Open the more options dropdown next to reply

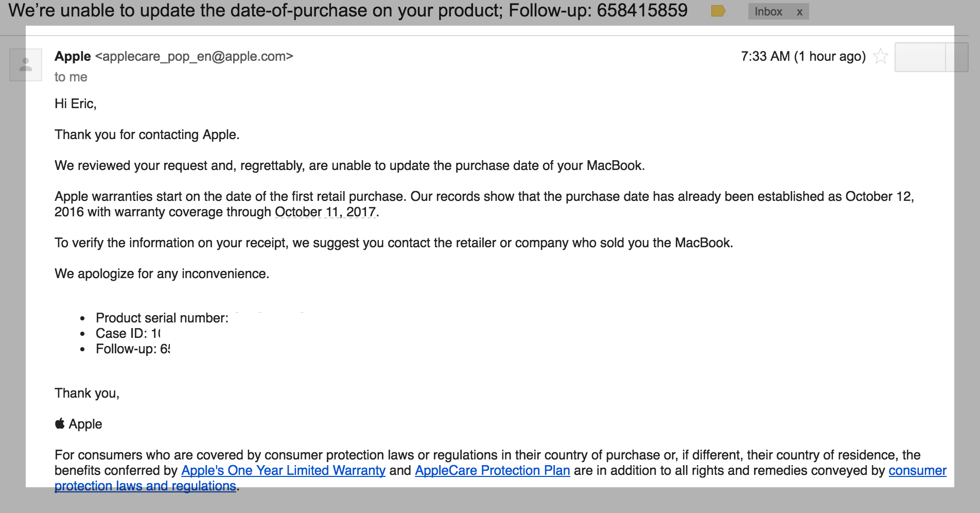[957, 57]
